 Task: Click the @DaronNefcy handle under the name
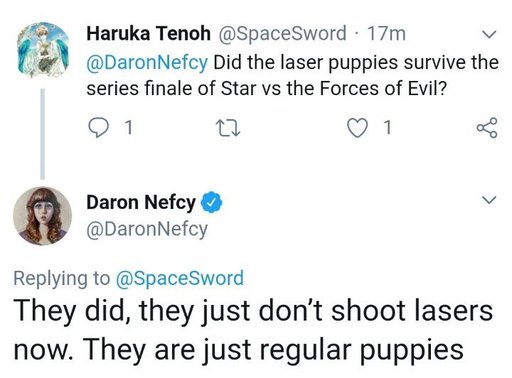(x=147, y=229)
